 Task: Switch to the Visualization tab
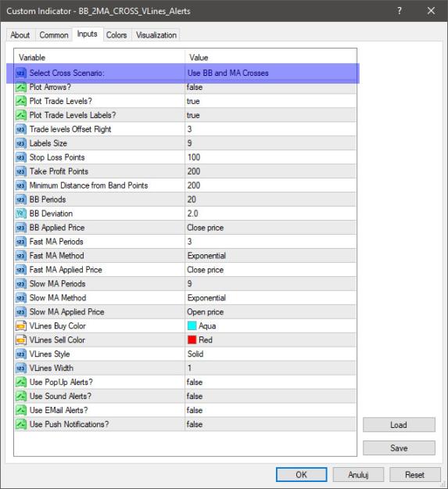[156, 35]
